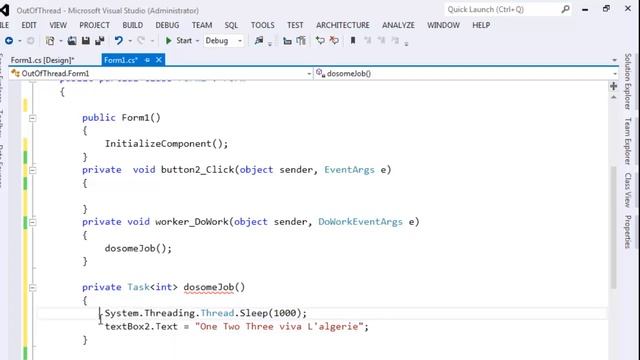Open the ANALYZE menu
Image resolution: width=640 pixels, height=360 pixels.
(398, 25)
